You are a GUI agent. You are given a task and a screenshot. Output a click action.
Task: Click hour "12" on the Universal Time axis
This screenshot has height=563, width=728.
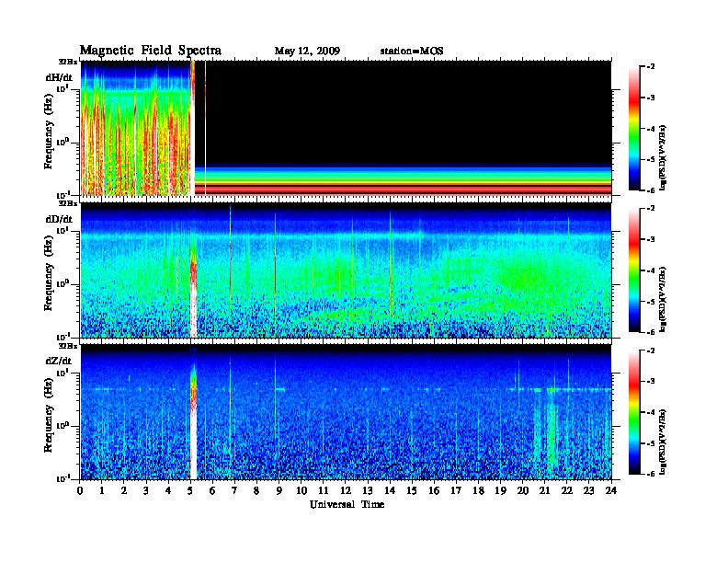pyautogui.click(x=346, y=491)
